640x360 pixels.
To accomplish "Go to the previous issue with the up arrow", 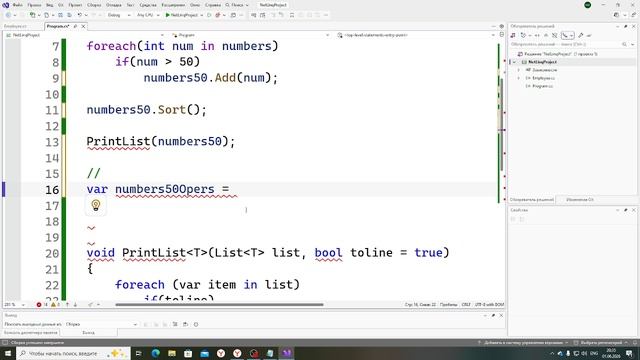I will point(67,304).
